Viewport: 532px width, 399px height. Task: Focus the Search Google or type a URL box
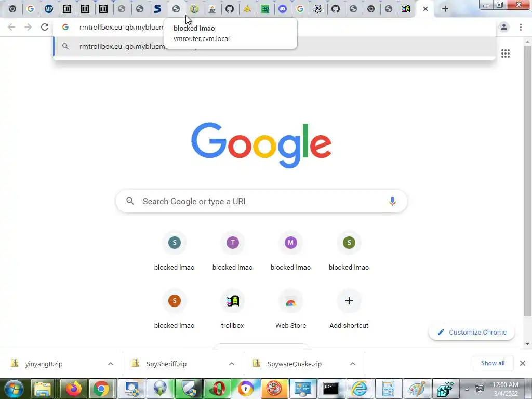pyautogui.click(x=261, y=201)
